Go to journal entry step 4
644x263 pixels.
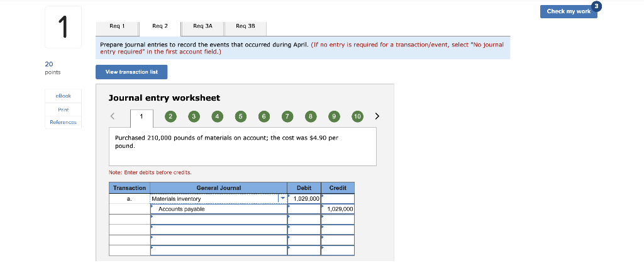click(x=217, y=116)
